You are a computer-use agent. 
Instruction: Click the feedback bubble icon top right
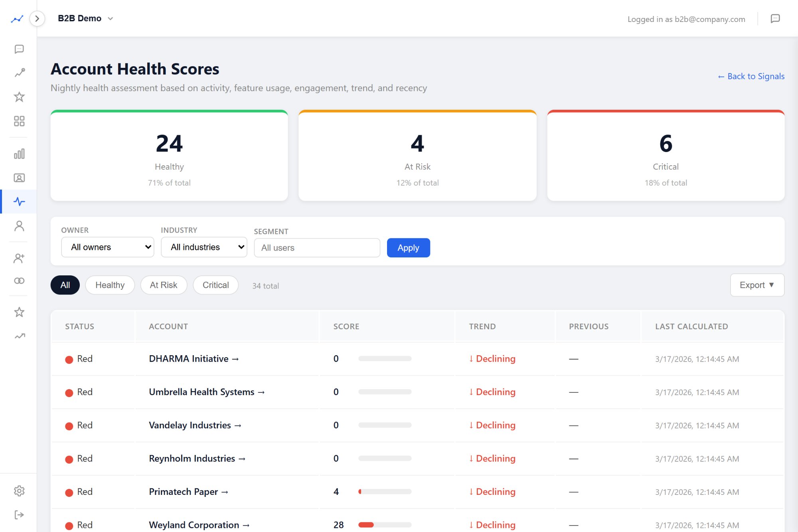click(776, 19)
